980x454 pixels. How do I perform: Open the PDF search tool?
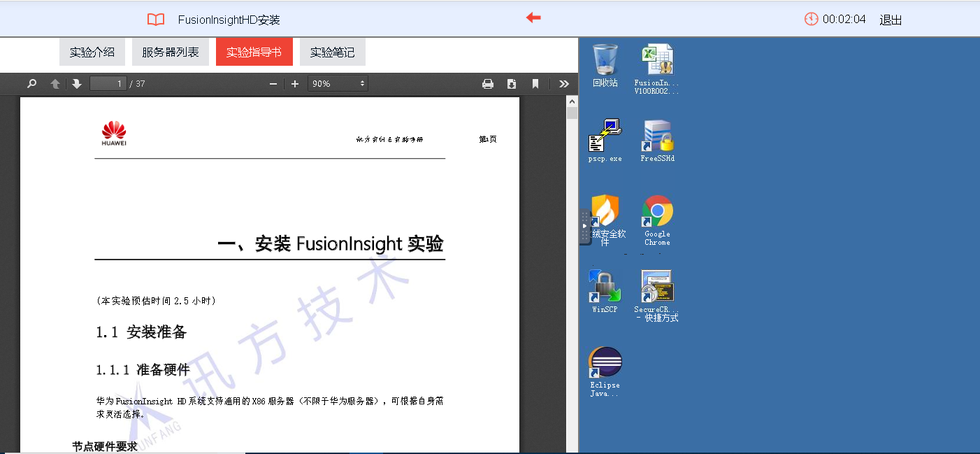[x=31, y=83]
